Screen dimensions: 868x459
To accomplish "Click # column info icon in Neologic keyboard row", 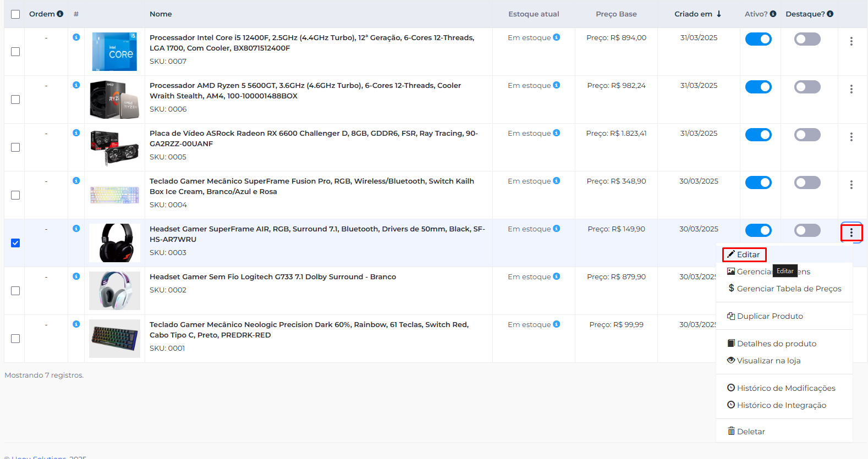I will click(x=76, y=324).
